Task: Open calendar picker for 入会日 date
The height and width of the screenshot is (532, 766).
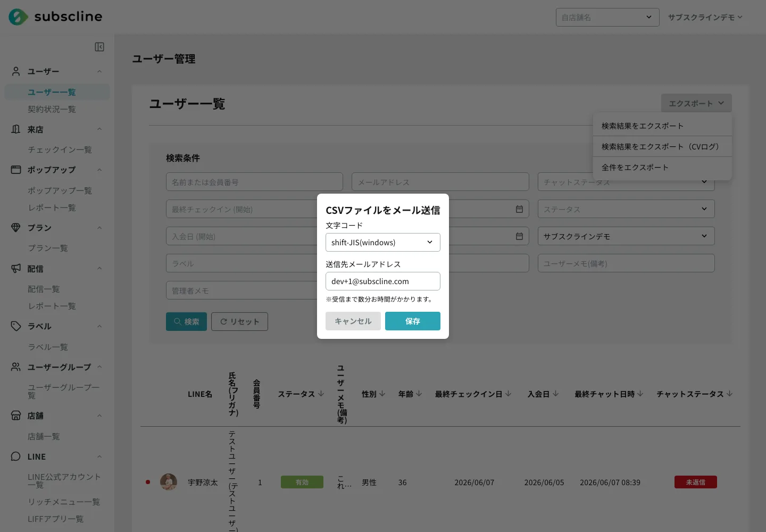Action: pyautogui.click(x=519, y=236)
